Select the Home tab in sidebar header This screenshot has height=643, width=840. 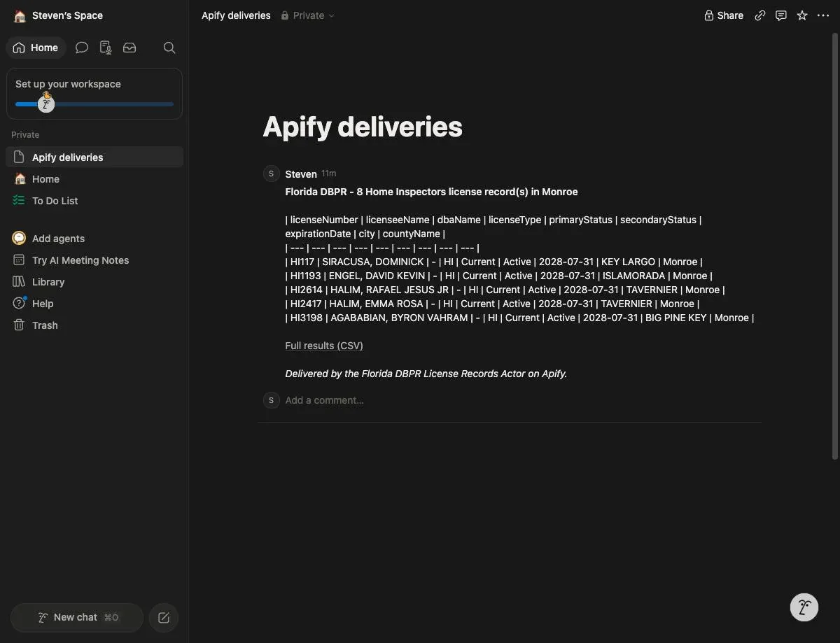[x=36, y=48]
